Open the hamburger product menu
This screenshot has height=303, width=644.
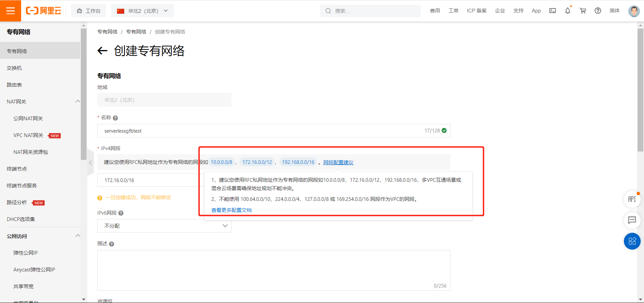pyautogui.click(x=10, y=10)
